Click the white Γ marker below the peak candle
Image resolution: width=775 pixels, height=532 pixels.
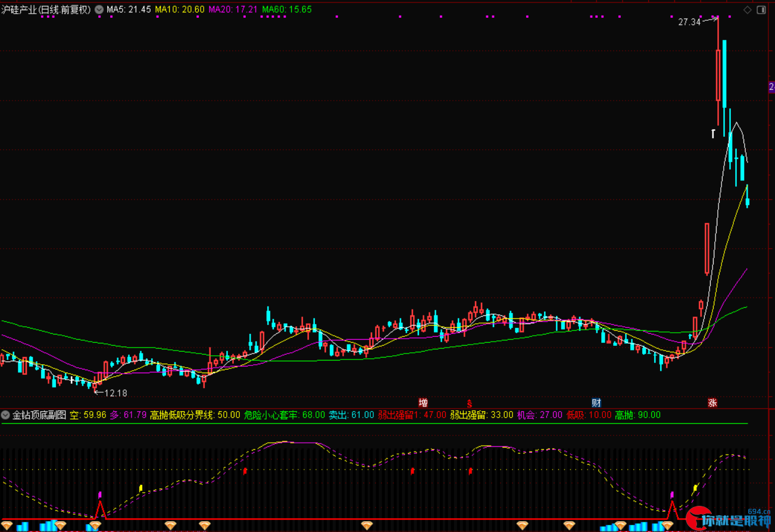712,133
